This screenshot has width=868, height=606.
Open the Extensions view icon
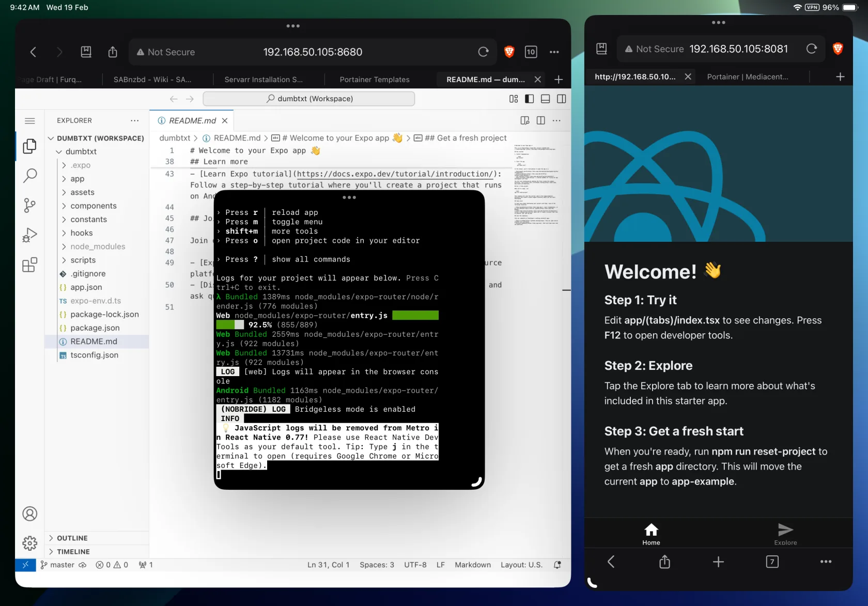30,265
